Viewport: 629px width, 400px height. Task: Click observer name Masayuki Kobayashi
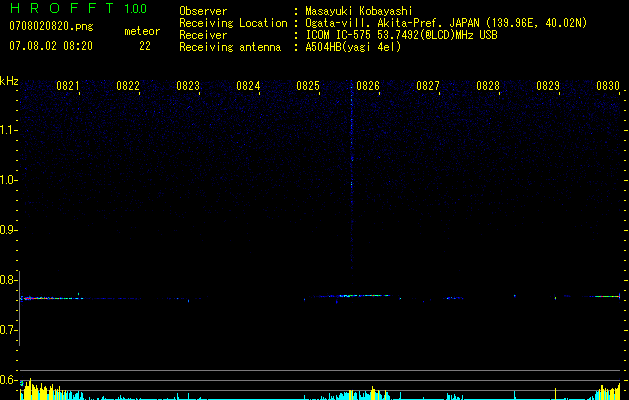point(359,11)
